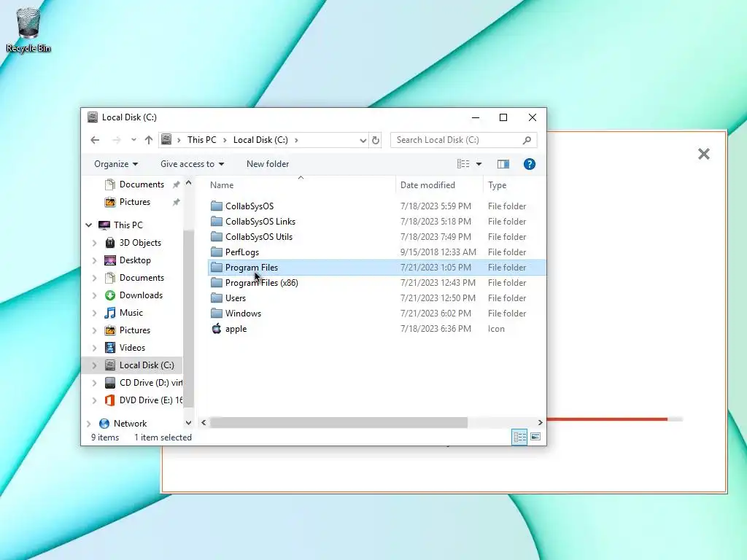Screen dimensions: 747x560
Task: Click the search magnifier icon
Action: [x=527, y=140]
